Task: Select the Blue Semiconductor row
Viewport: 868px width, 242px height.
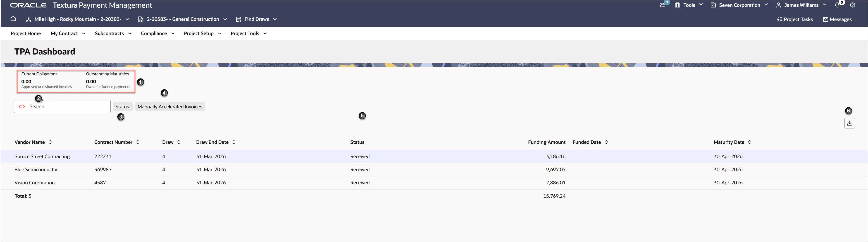Action: pyautogui.click(x=434, y=170)
